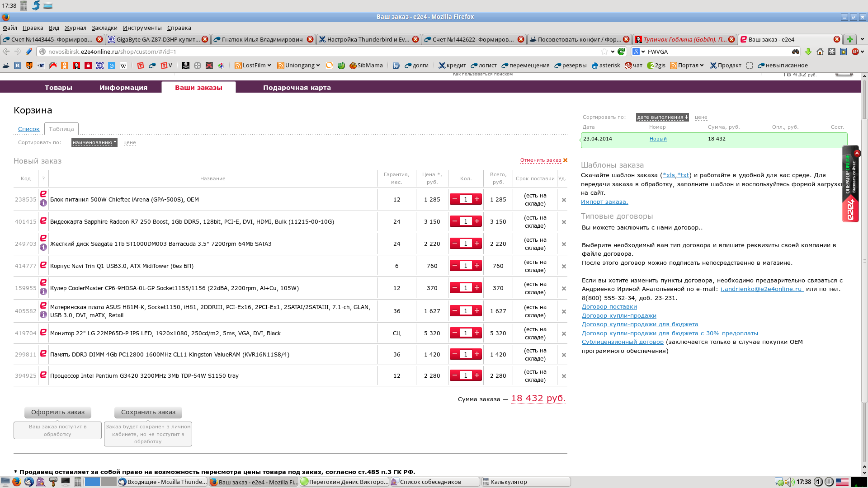This screenshot has height=488, width=868.
Task: Remove Seagate hard drive row with X
Action: point(564,244)
